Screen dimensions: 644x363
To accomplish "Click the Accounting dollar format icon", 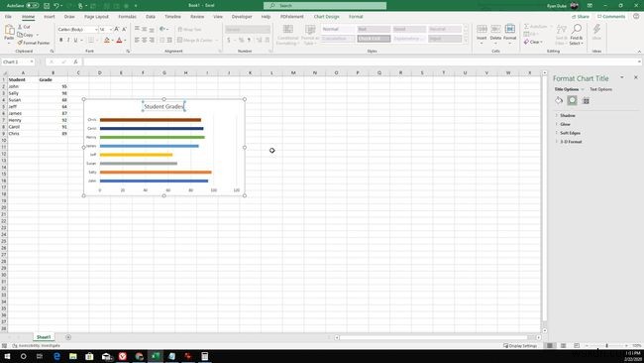I will coord(228,40).
